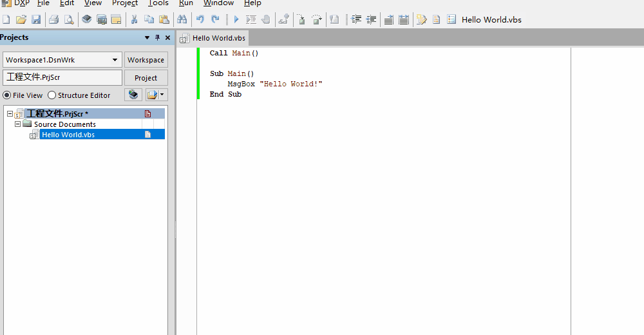
Task: Click the Print icon in toolbar
Action: pyautogui.click(x=54, y=20)
